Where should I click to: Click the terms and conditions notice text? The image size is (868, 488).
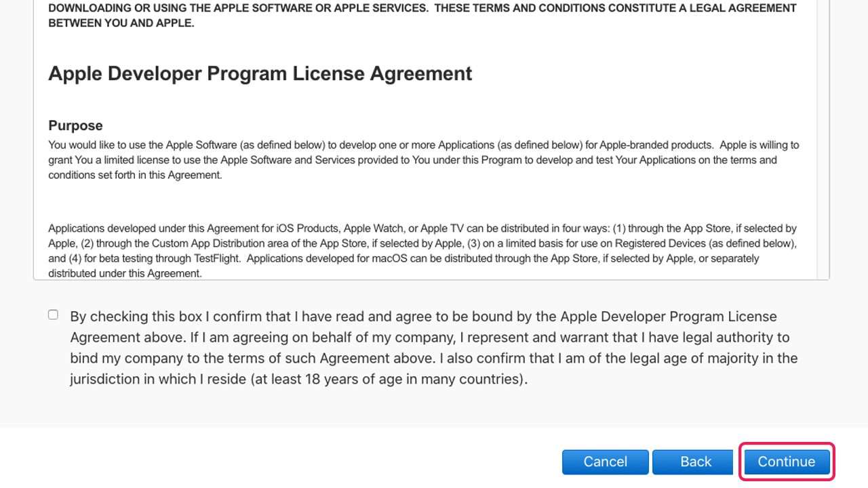(x=420, y=15)
